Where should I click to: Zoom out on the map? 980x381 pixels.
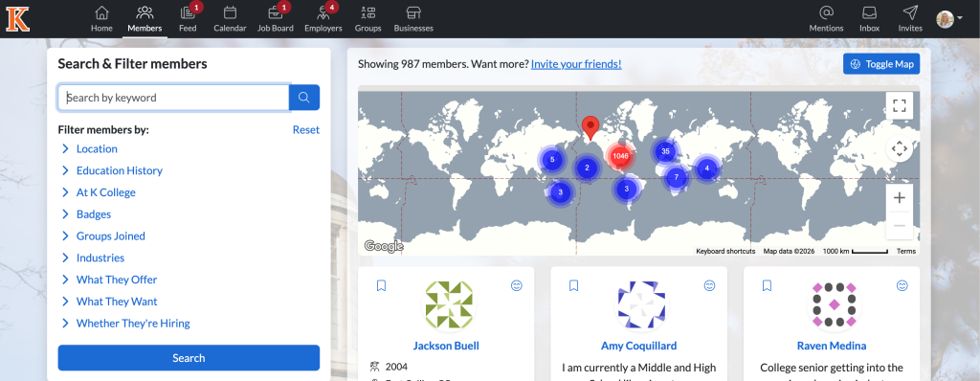click(900, 225)
